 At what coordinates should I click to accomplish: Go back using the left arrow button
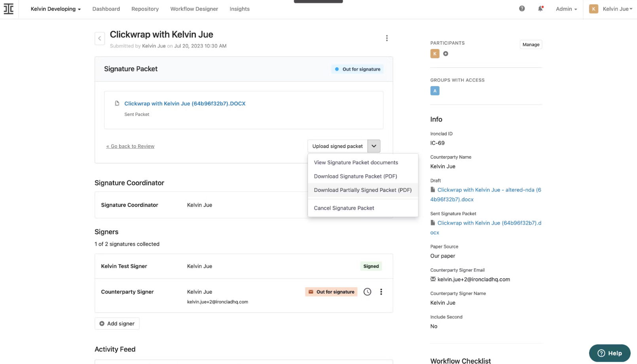click(x=100, y=38)
